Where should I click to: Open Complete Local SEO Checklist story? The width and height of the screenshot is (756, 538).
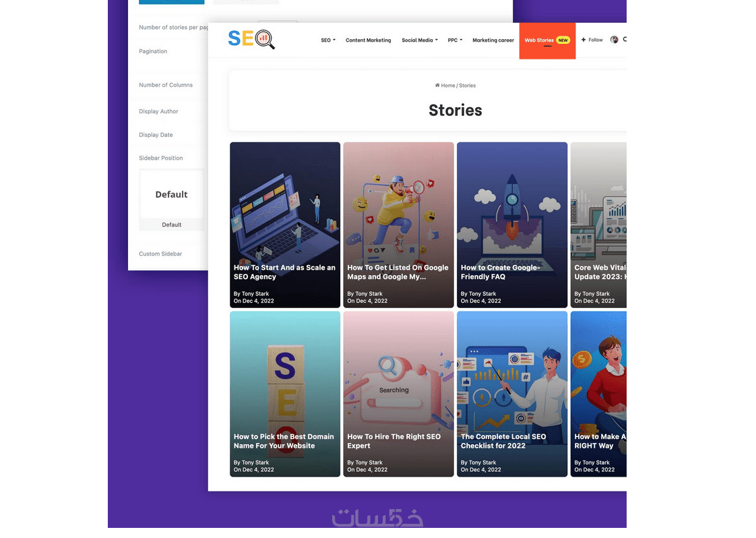[512, 394]
